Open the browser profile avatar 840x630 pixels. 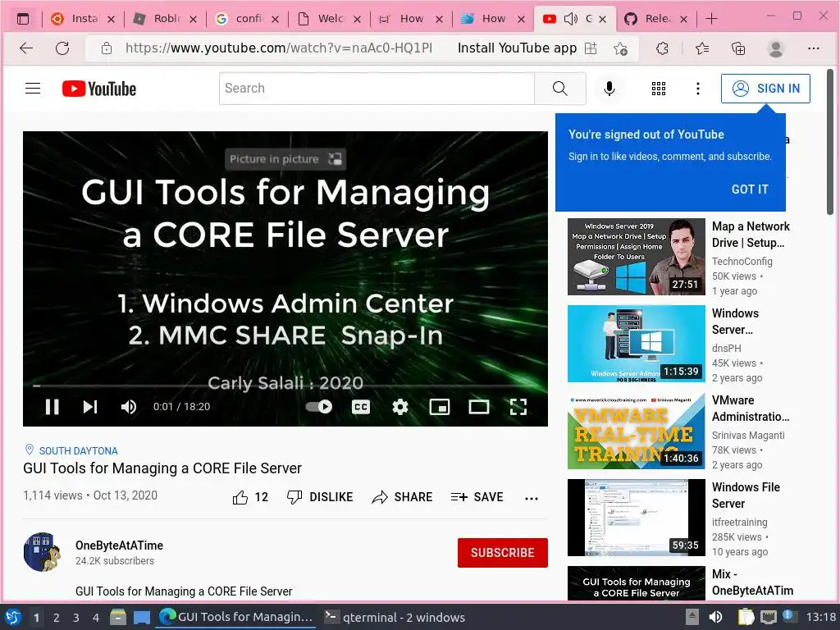click(x=775, y=48)
